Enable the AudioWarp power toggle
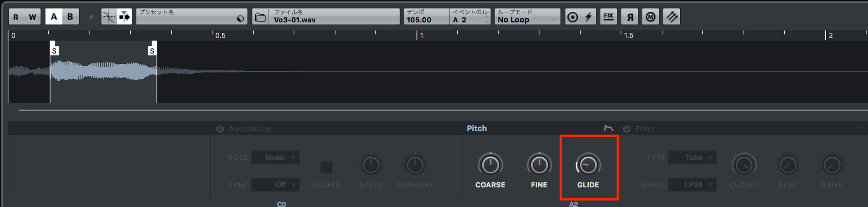The width and height of the screenshot is (868, 207). [x=220, y=128]
